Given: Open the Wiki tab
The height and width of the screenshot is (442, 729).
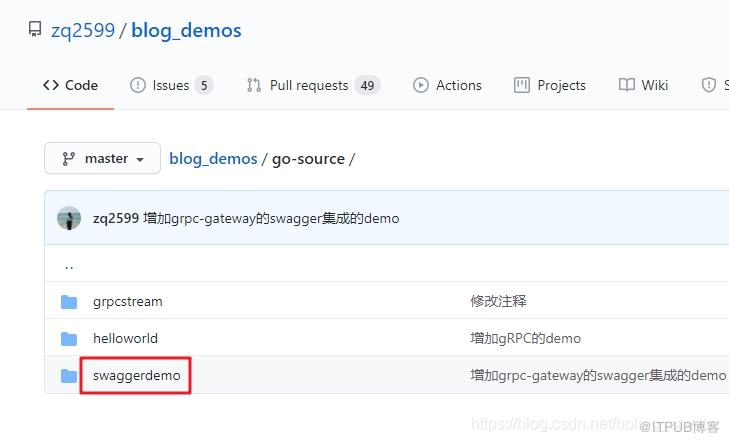Looking at the screenshot, I should 643,86.
